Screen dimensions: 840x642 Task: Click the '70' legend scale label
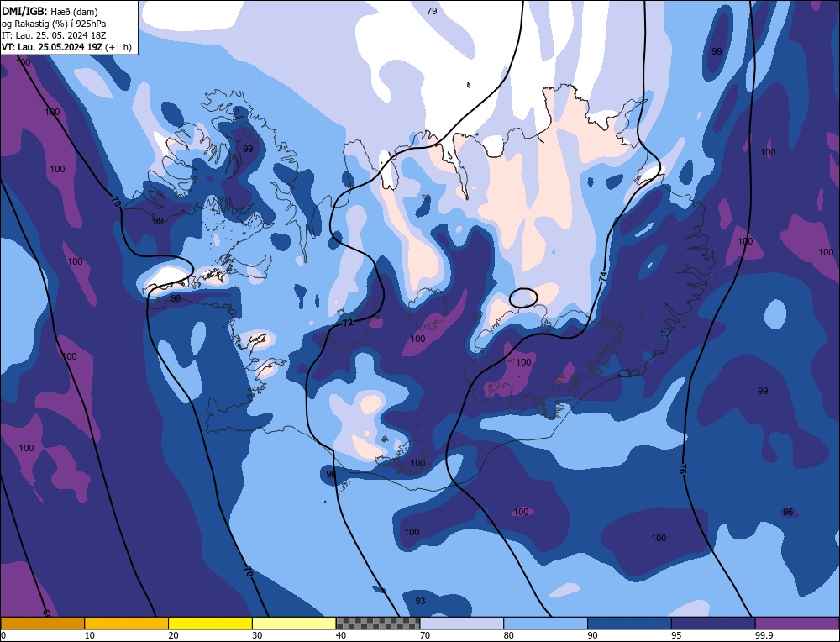425,635
